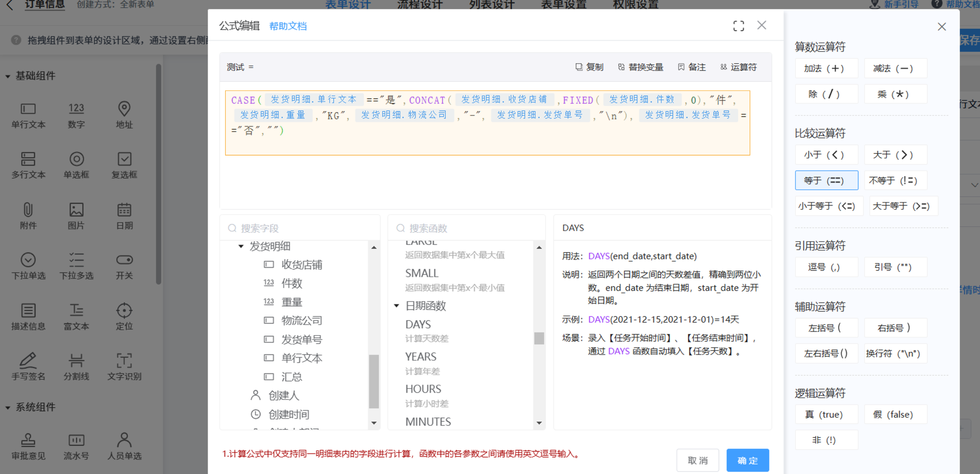Switch to the 流程设计 tab
The width and height of the screenshot is (980, 474).
[x=420, y=5]
